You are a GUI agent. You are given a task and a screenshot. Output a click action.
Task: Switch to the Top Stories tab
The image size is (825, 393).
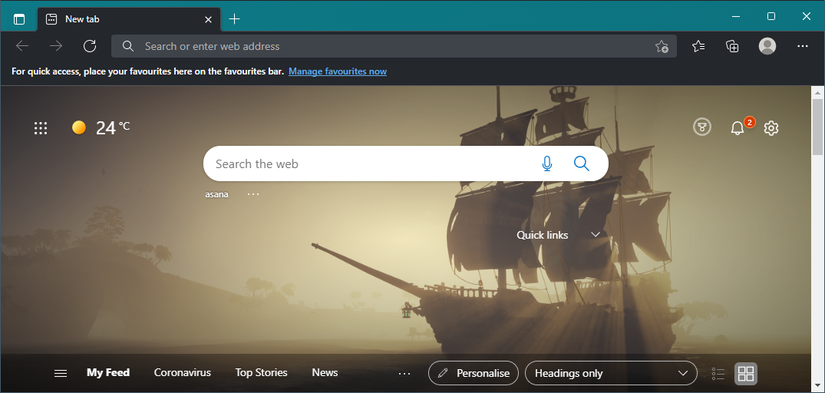[261, 372]
